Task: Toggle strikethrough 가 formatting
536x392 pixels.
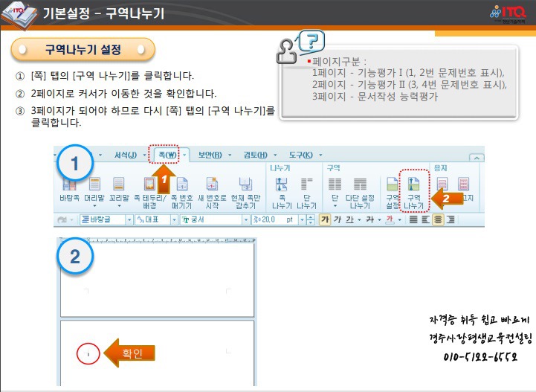Action: [370, 219]
